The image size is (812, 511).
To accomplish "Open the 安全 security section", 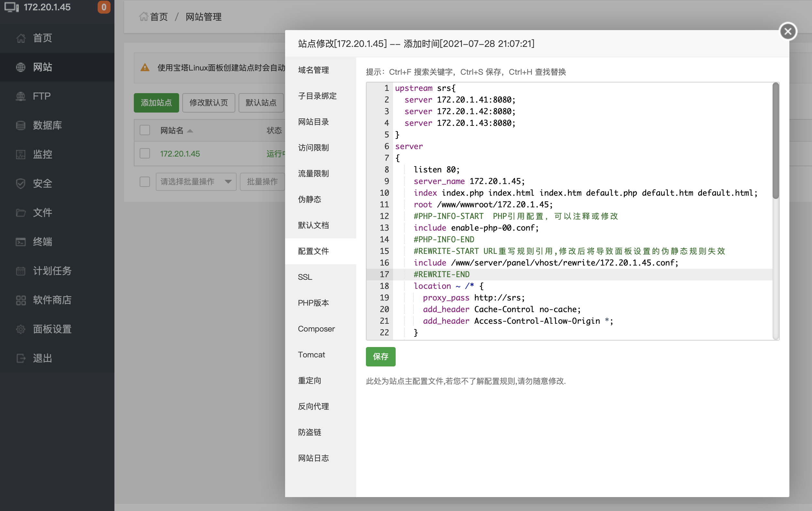I will point(42,183).
